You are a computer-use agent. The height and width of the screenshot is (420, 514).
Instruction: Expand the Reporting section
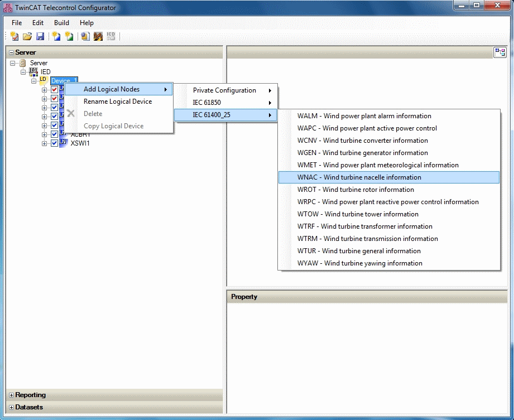point(12,395)
